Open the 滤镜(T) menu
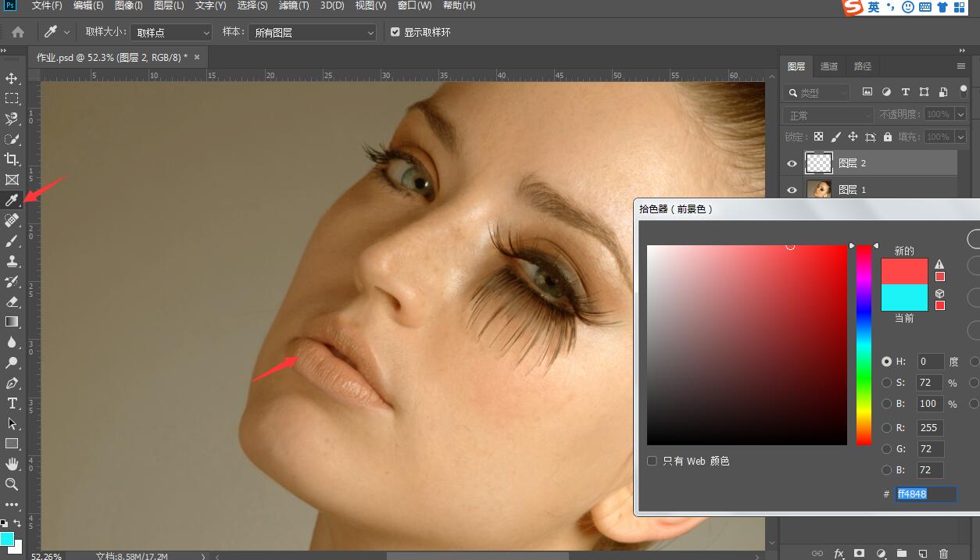This screenshot has height=560, width=980. [293, 5]
